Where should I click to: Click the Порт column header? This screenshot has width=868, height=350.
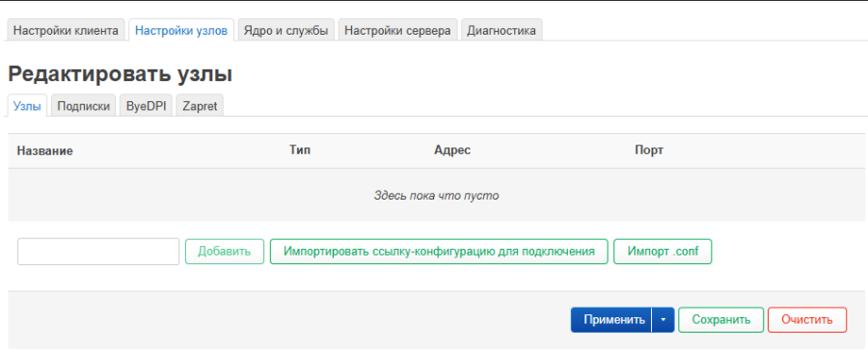pyautogui.click(x=649, y=150)
